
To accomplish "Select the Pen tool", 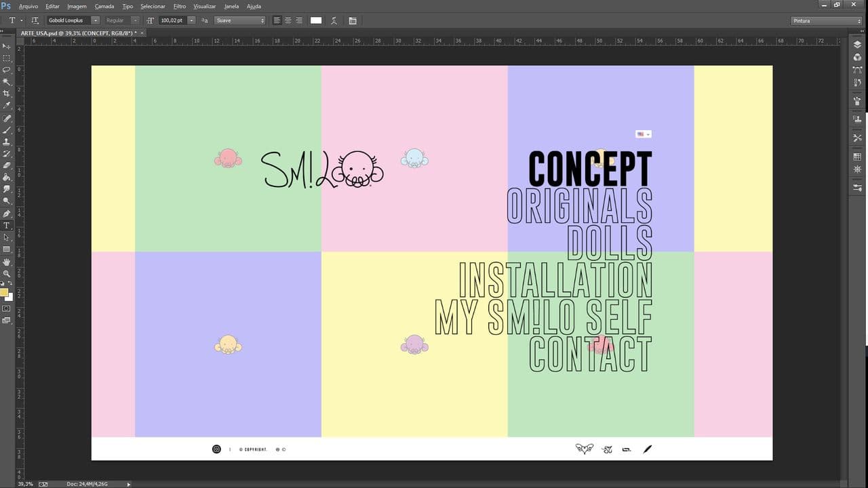I will click(x=7, y=213).
